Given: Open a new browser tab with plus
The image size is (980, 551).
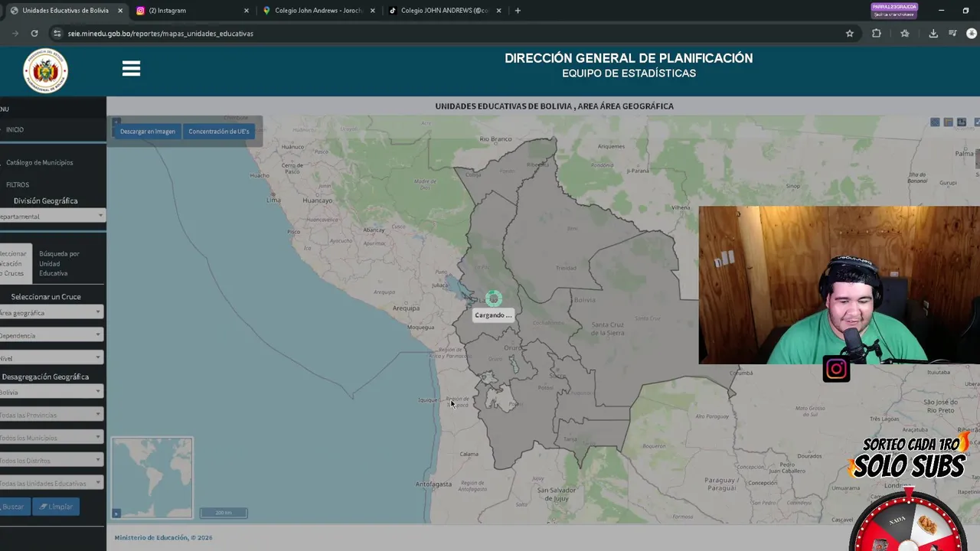Looking at the screenshot, I should [x=518, y=11].
